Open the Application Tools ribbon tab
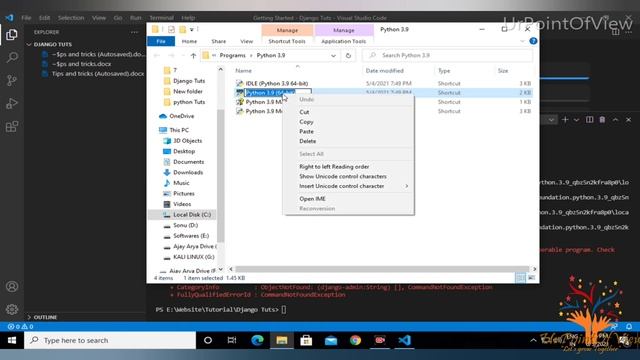640x360 pixels. pos(344,41)
